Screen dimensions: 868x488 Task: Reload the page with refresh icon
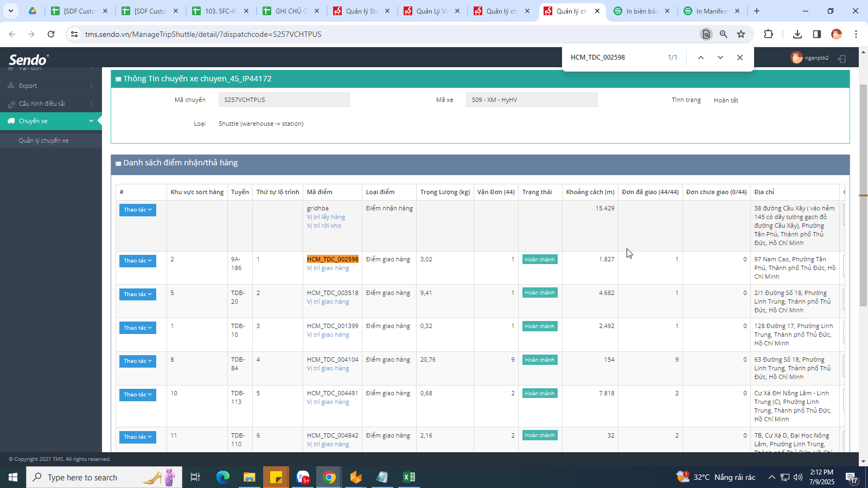pos(51,34)
